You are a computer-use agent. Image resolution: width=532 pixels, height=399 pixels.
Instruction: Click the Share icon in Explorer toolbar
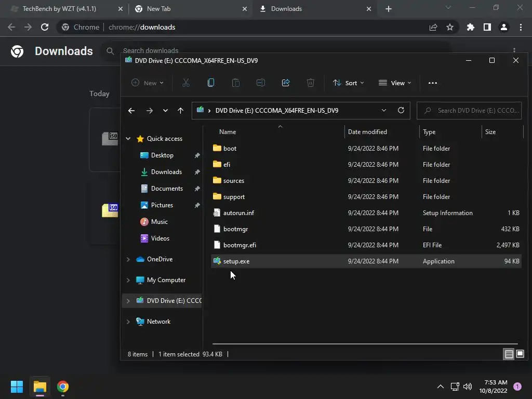286,83
